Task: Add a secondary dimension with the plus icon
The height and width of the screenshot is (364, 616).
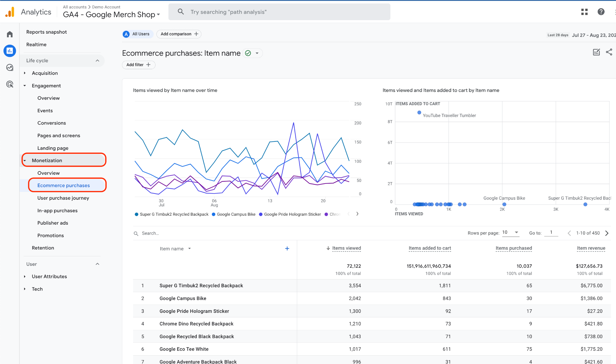Action: click(x=287, y=248)
